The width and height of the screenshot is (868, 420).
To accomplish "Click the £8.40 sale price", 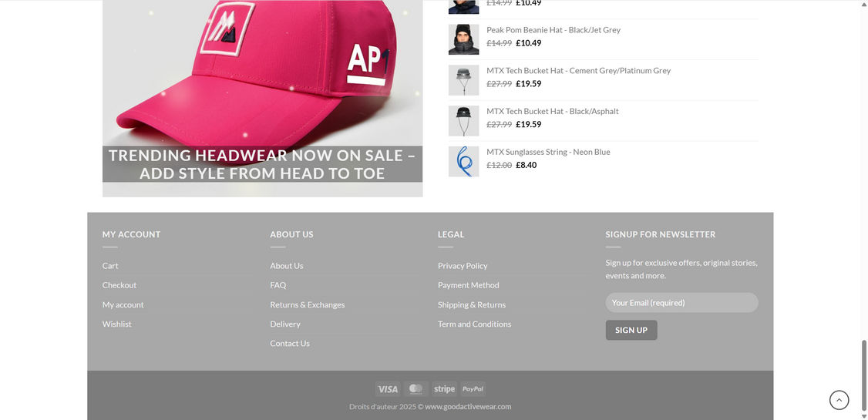I will click(526, 165).
